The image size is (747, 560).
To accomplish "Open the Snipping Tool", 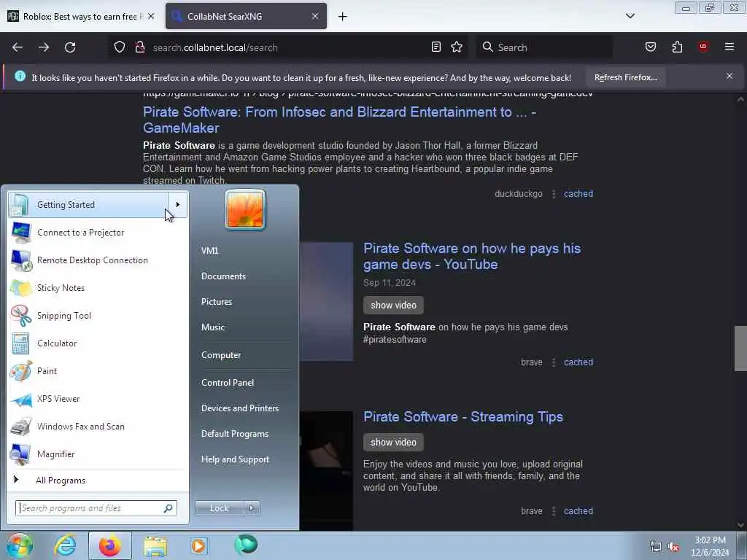I will (x=98, y=315).
